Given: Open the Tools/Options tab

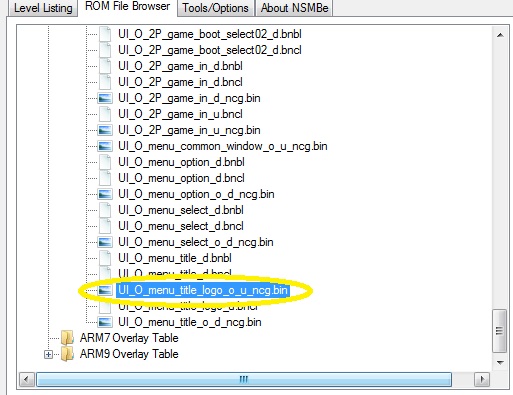Looking at the screenshot, I should click(x=215, y=8).
